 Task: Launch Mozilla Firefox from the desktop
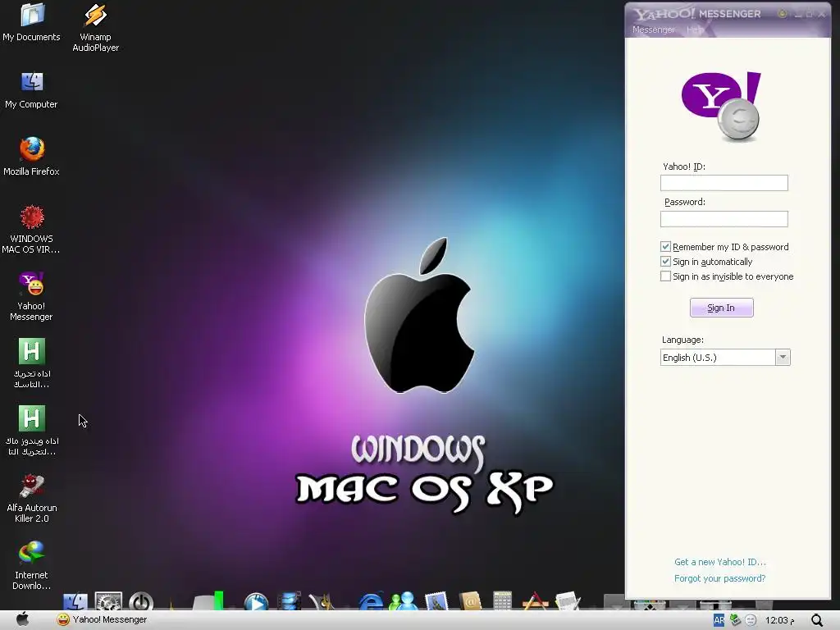pyautogui.click(x=32, y=157)
